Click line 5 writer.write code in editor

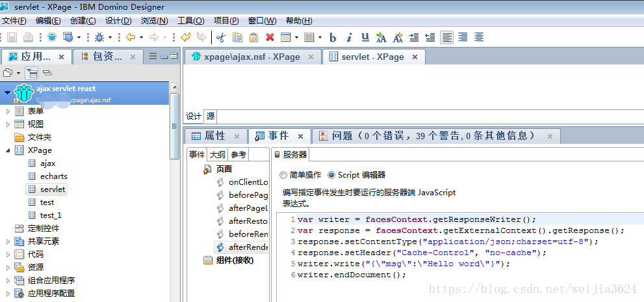(404, 264)
